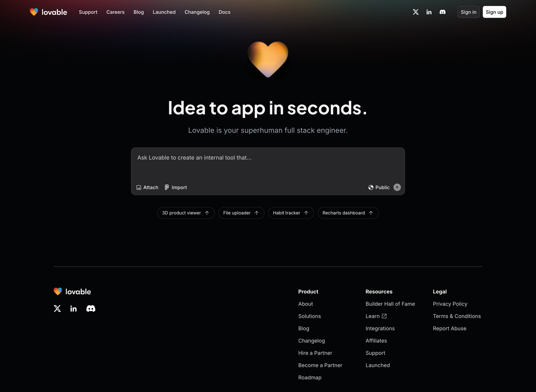Toggle the Public visibility setting
Screen dimensions: 536x392
pyautogui.click(x=379, y=187)
